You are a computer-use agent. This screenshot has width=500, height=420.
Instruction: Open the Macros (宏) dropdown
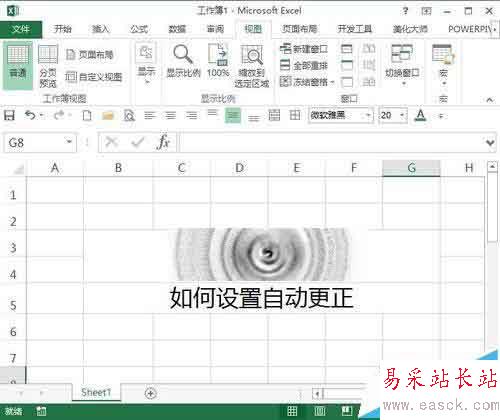click(443, 65)
